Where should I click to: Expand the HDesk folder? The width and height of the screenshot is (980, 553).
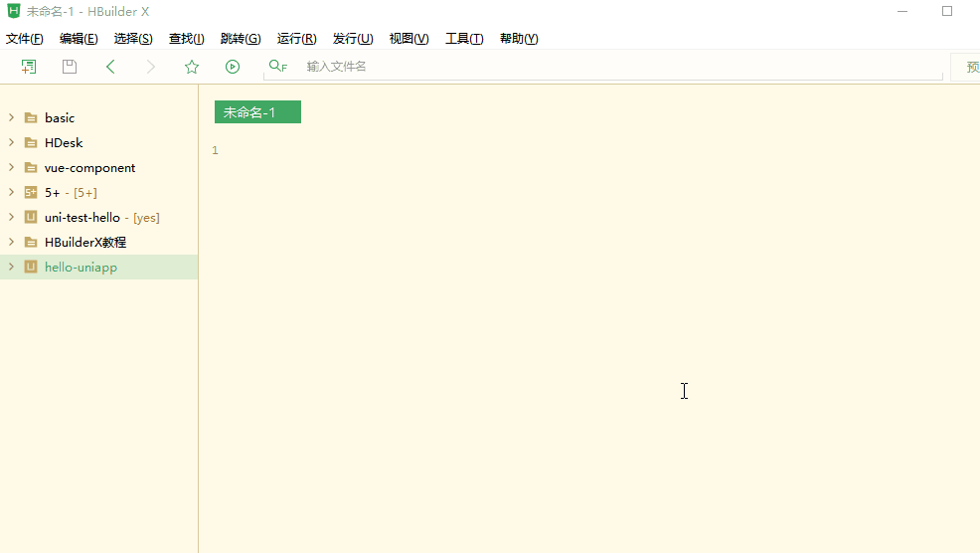[11, 142]
